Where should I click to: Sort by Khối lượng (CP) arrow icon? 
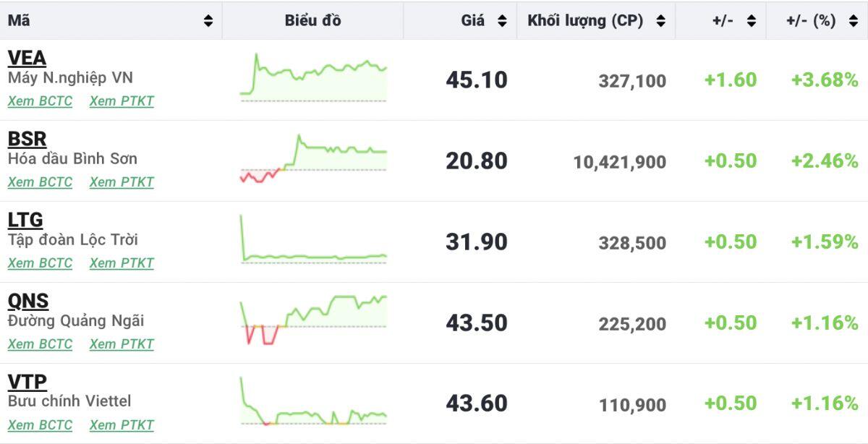(660, 21)
